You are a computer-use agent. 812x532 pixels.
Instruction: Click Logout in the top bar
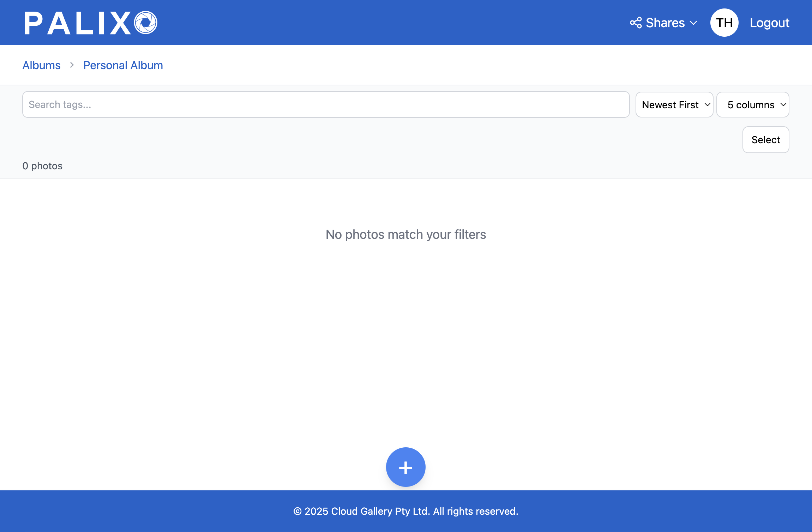click(769, 22)
